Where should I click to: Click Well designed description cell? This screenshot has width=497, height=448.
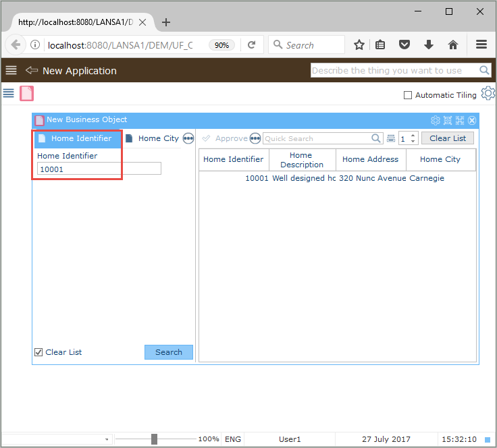304,178
